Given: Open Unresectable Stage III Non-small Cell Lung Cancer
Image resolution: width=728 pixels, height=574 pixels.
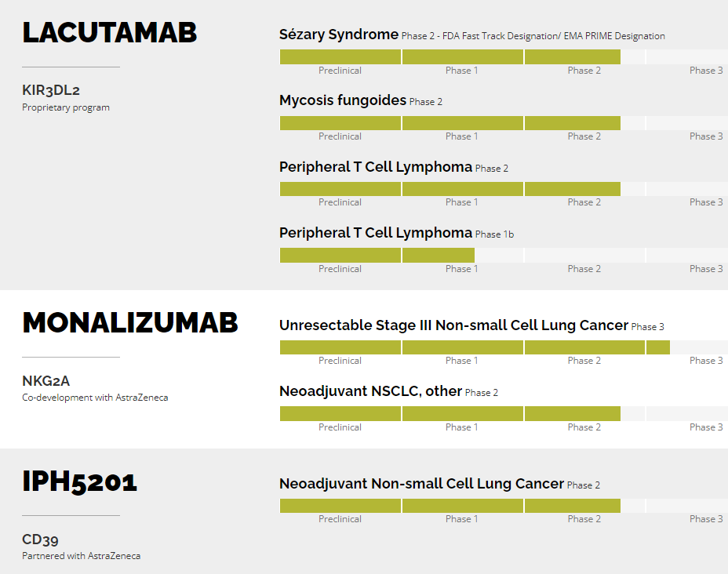Looking at the screenshot, I should point(453,325).
